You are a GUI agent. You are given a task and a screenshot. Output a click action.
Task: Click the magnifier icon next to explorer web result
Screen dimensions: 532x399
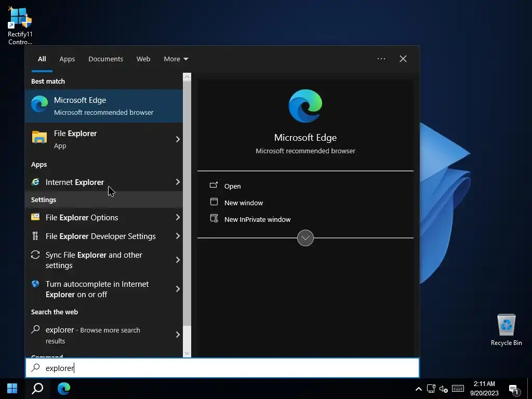(35, 329)
